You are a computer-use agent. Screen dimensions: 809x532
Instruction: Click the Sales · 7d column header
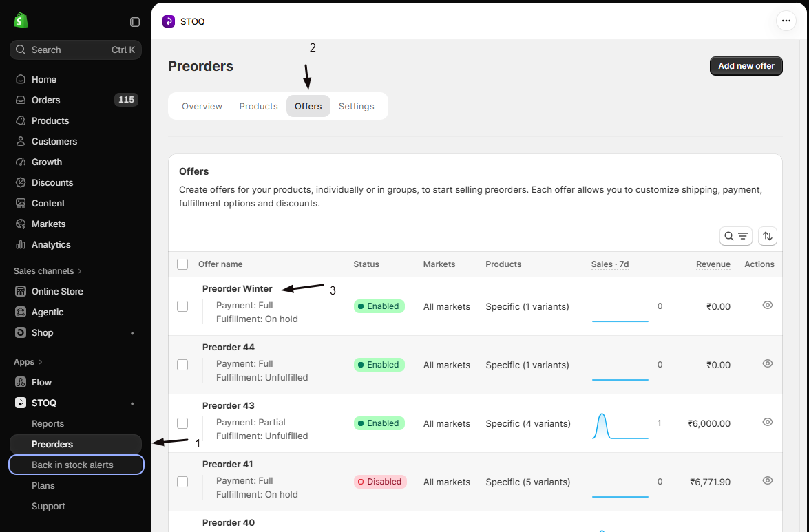point(610,264)
